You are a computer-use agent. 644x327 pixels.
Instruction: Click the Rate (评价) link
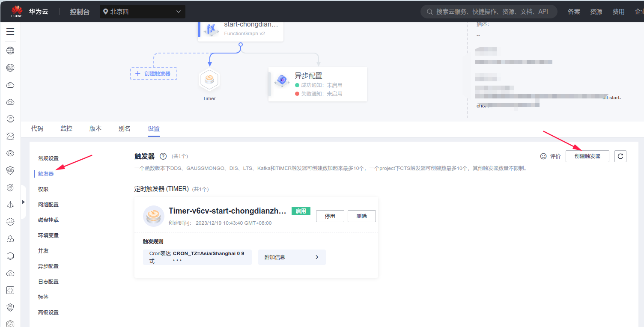555,156
